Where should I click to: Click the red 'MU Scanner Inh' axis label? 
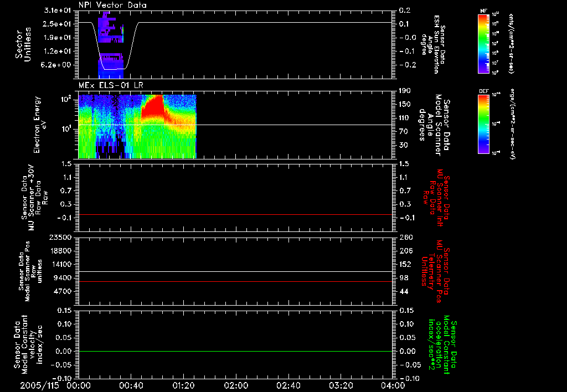point(437,198)
